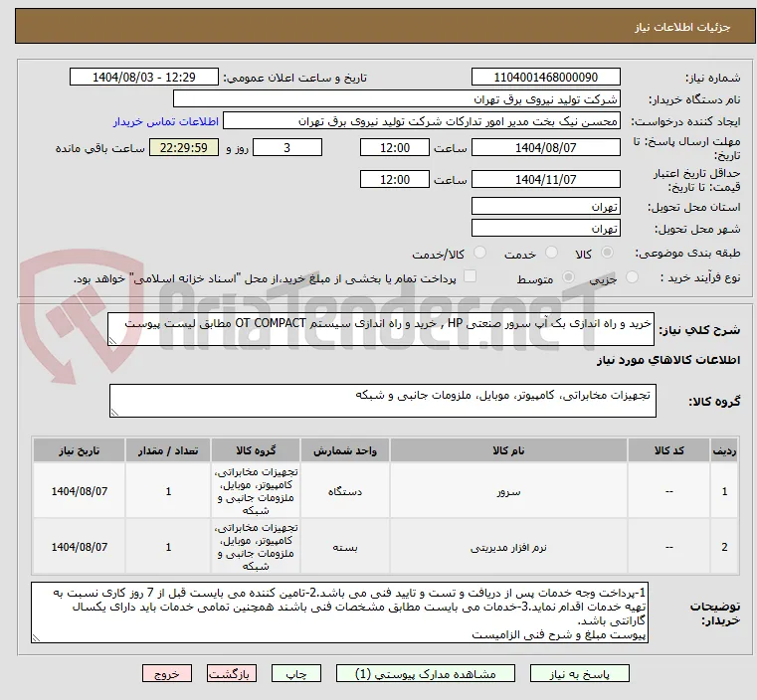Click the پاسخ به نیاز button
The image size is (757, 700).
(x=579, y=674)
